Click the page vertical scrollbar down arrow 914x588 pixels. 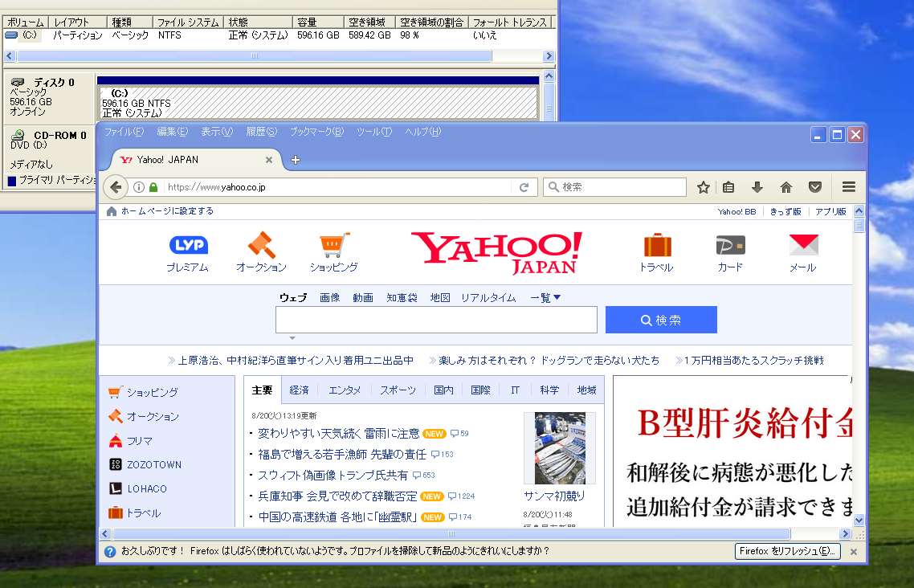point(859,520)
